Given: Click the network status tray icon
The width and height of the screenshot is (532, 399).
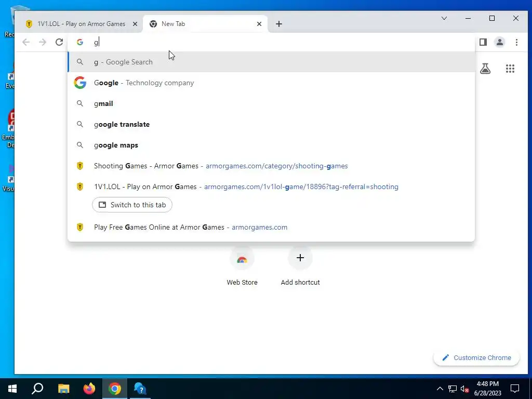Looking at the screenshot, I should pos(453,389).
